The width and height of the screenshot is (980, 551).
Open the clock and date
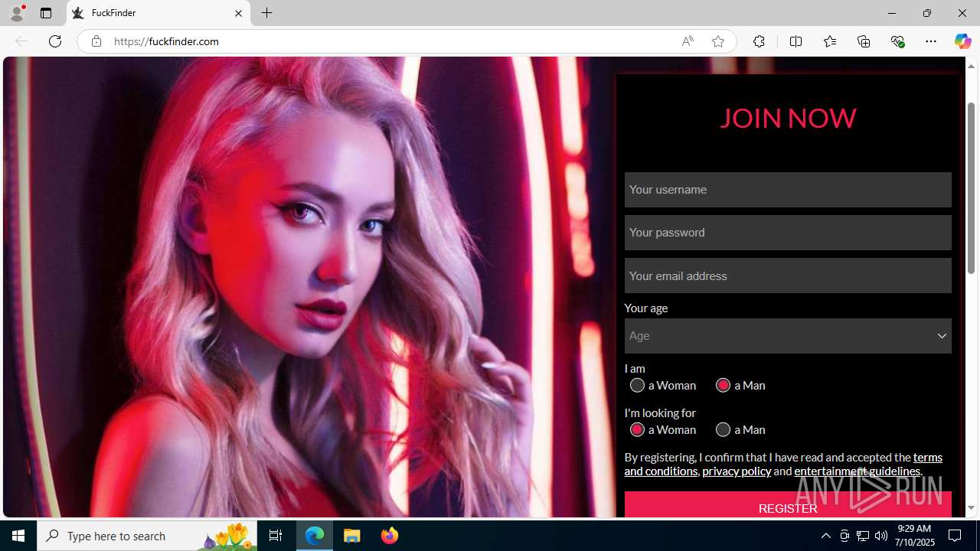(x=914, y=536)
